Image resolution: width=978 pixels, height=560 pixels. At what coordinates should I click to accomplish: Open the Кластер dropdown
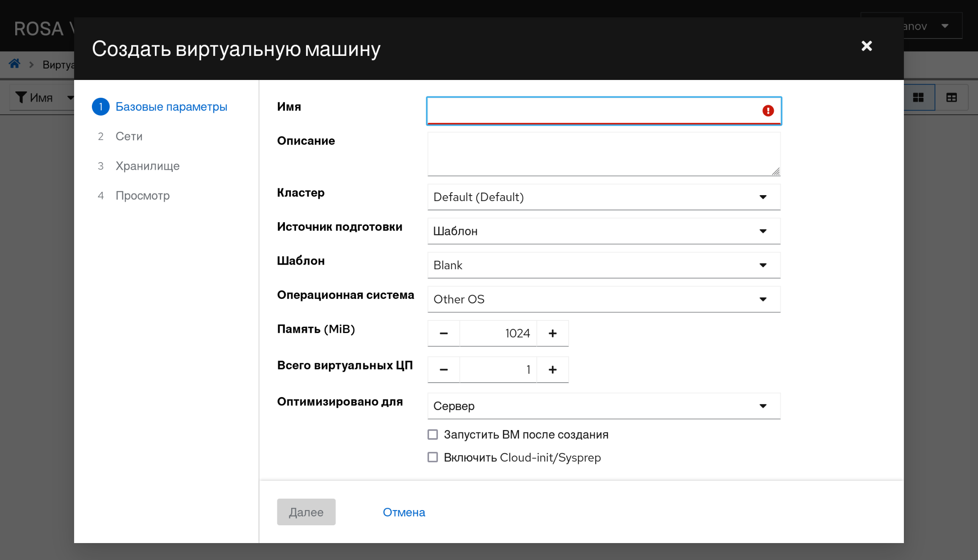tap(603, 197)
